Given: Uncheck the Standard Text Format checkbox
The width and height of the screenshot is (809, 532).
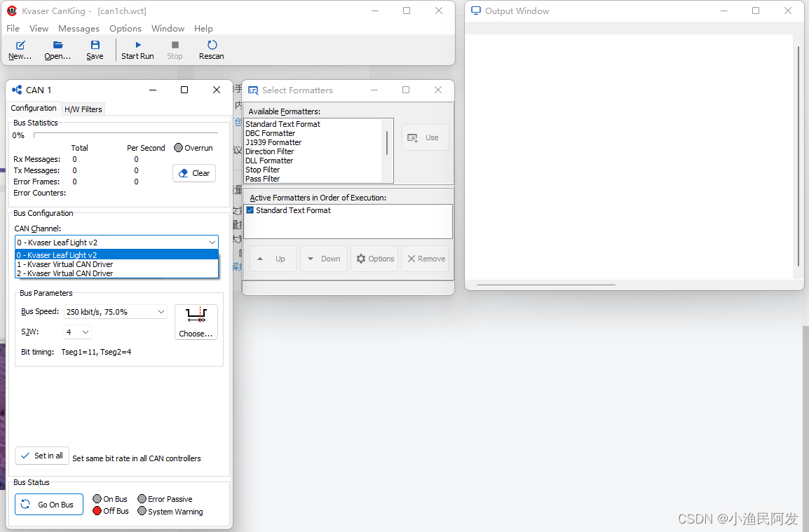Looking at the screenshot, I should click(x=250, y=210).
